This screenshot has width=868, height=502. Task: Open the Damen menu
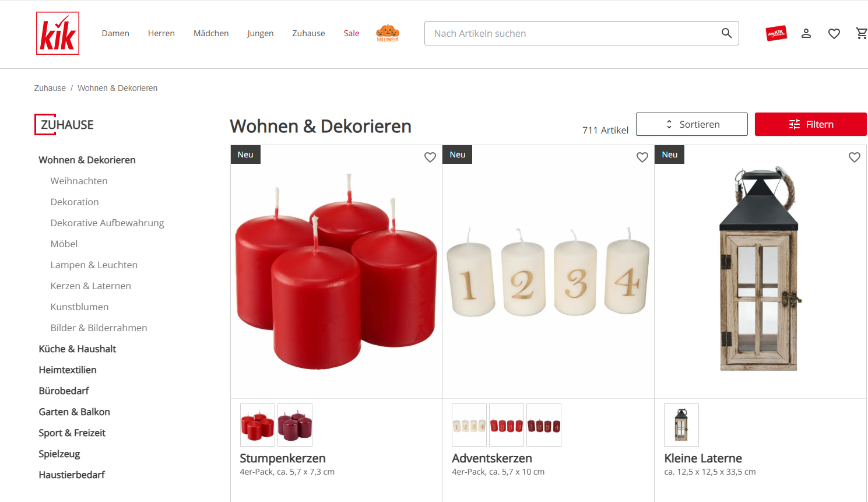point(115,33)
